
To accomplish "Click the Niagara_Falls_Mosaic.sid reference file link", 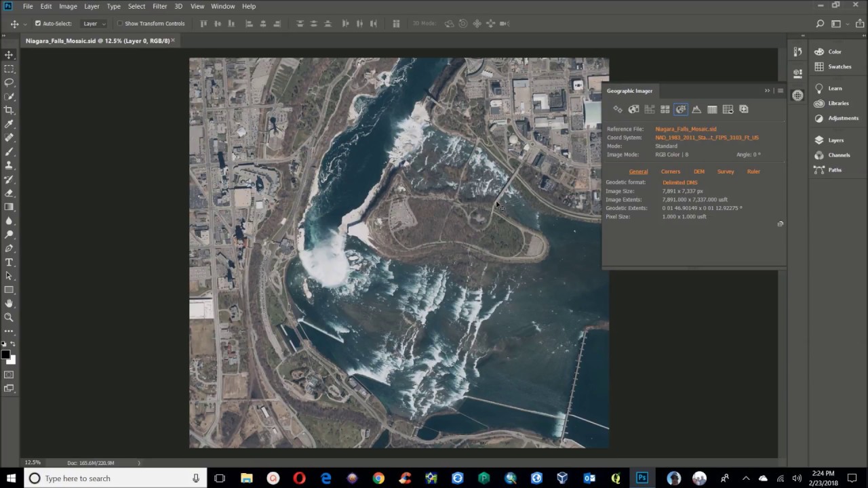I will [x=686, y=129].
